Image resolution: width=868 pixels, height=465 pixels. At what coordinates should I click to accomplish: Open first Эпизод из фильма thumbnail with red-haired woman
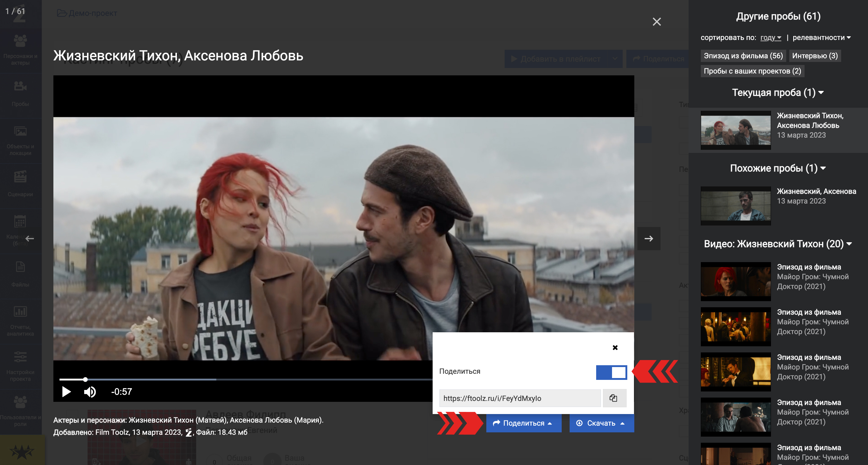pyautogui.click(x=736, y=281)
